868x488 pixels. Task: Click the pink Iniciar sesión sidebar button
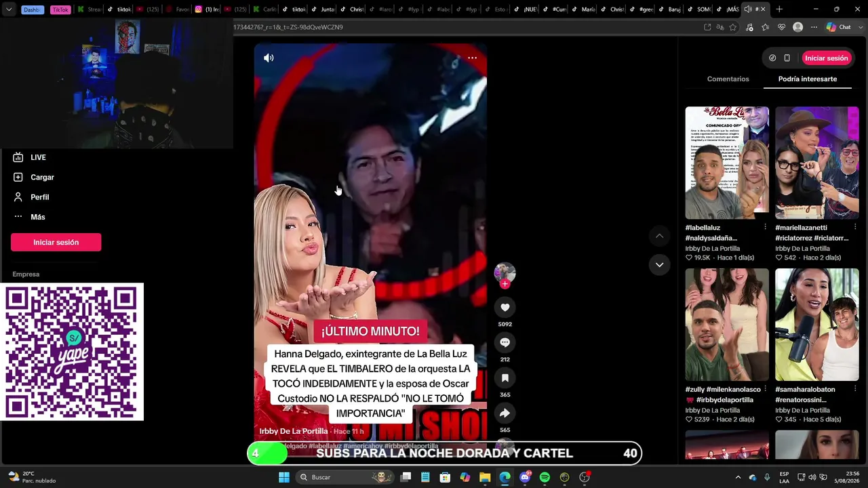click(56, 243)
